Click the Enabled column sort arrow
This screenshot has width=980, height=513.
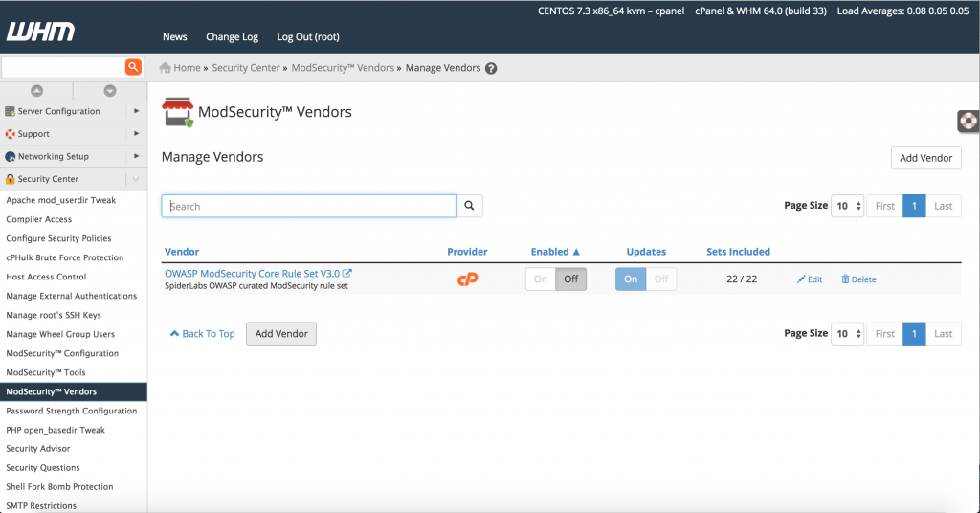[x=576, y=252]
